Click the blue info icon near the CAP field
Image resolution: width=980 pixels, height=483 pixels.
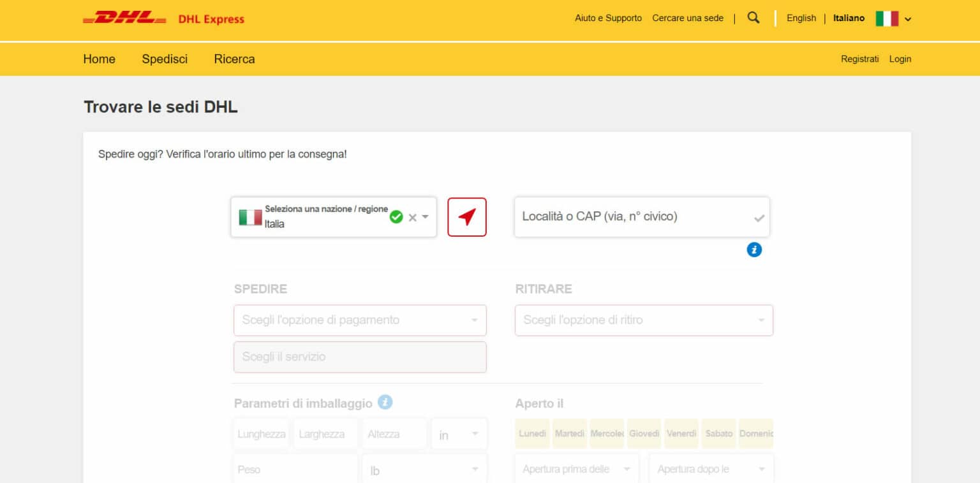pyautogui.click(x=754, y=249)
